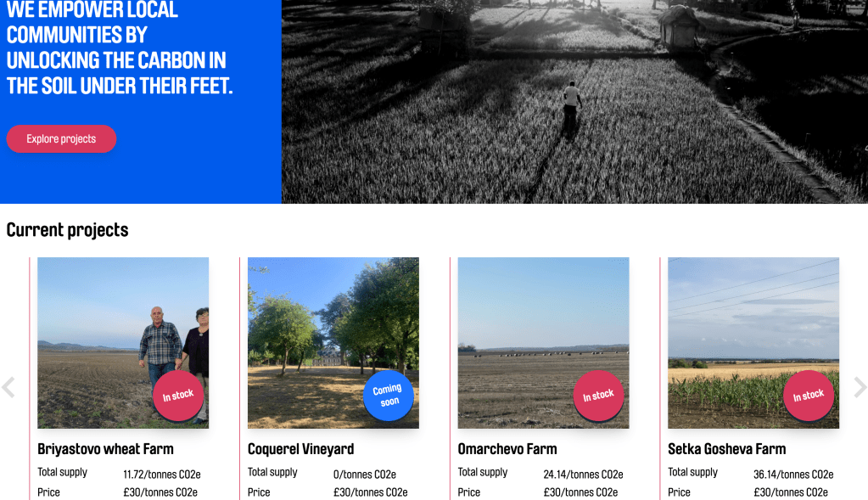Image resolution: width=868 pixels, height=500 pixels.
Task: Click In stock badge on Omarchevo Farm
Action: 598,396
